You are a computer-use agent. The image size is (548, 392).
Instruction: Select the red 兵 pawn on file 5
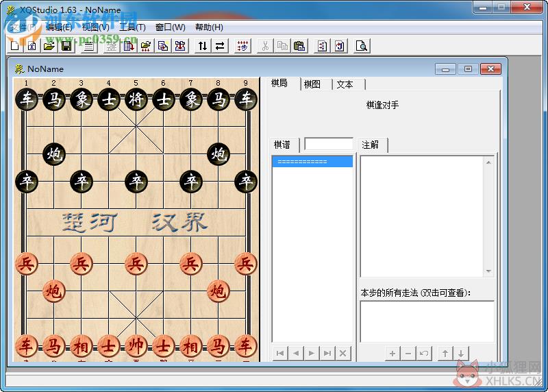(x=136, y=263)
